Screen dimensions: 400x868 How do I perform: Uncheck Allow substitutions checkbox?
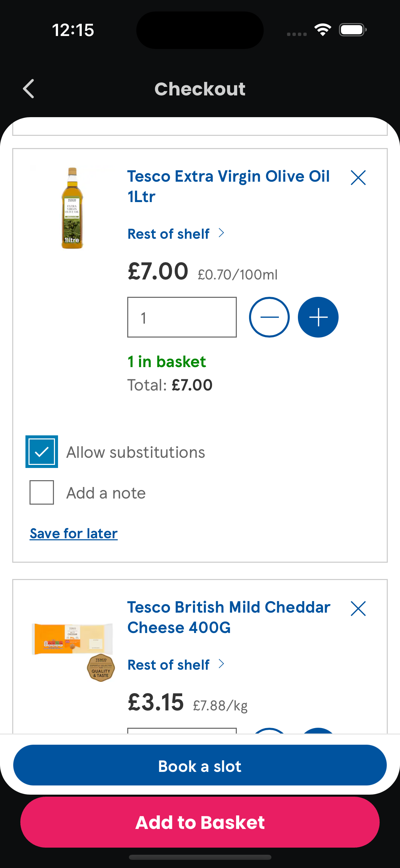point(42,452)
